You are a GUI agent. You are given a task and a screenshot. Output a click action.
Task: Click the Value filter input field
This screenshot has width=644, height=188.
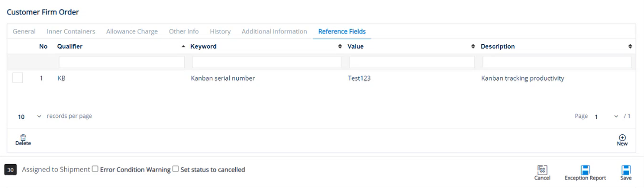pyautogui.click(x=412, y=62)
